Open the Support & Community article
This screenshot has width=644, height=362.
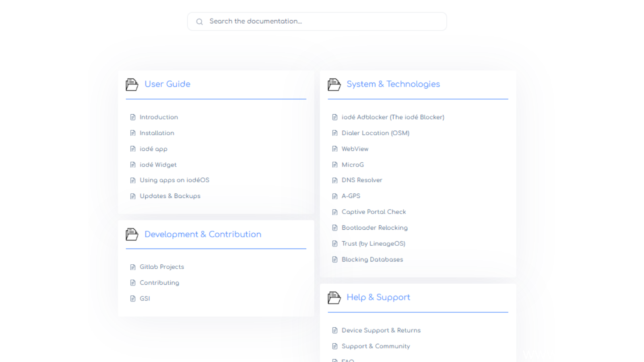376,346
